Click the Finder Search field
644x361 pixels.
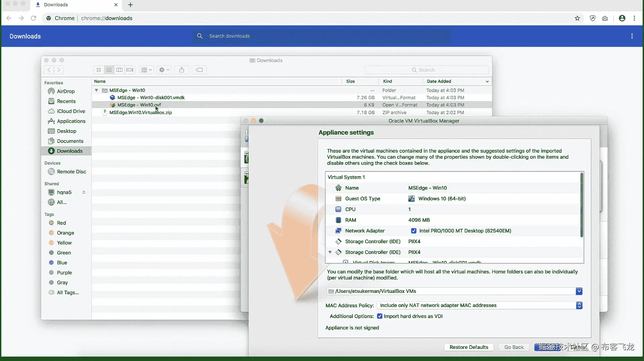427,70
